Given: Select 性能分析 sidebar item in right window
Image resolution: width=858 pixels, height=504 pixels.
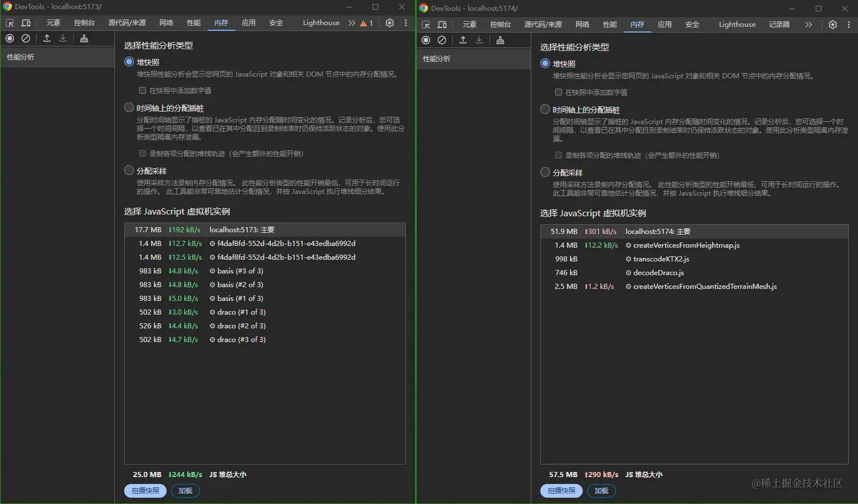Looking at the screenshot, I should tap(473, 59).
